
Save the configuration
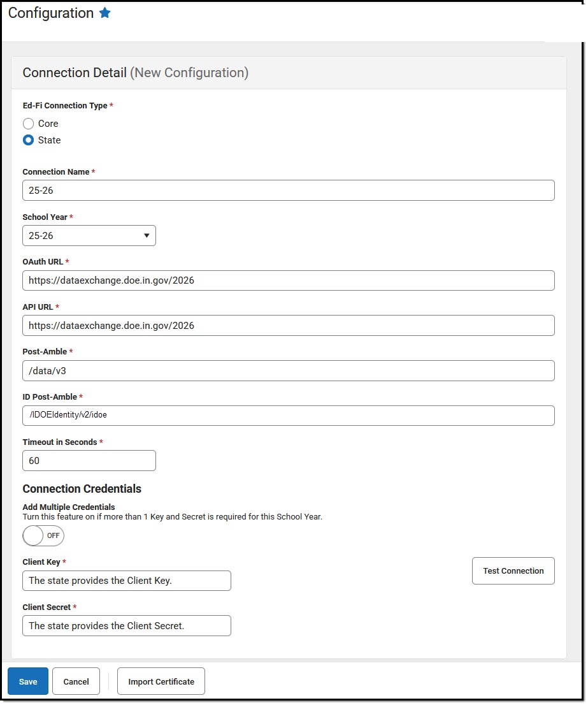click(28, 681)
